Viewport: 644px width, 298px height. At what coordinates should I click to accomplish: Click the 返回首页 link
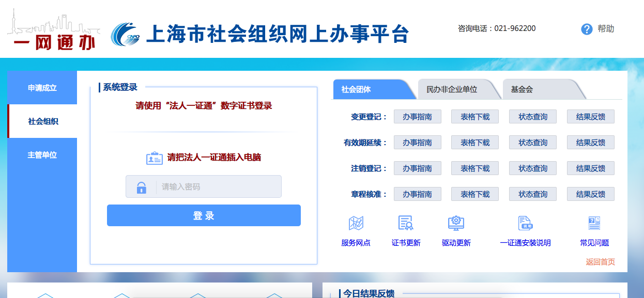coord(600,262)
